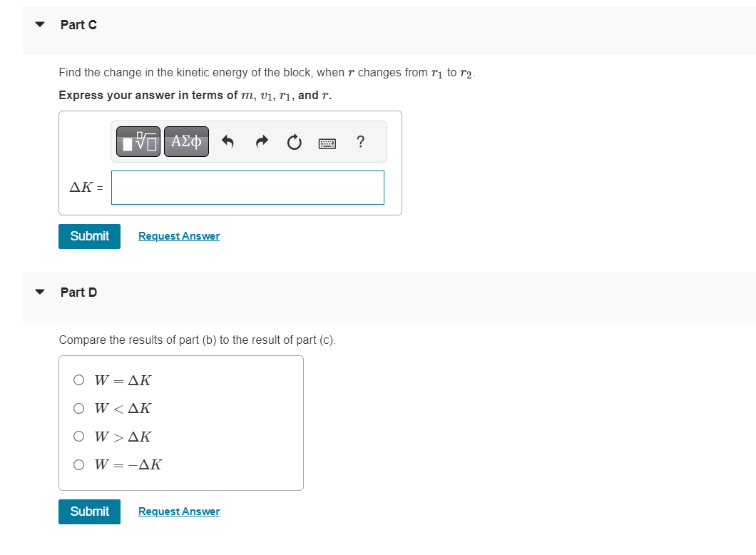This screenshot has width=756, height=555.
Task: Submit the answer for Part C
Action: 89,235
